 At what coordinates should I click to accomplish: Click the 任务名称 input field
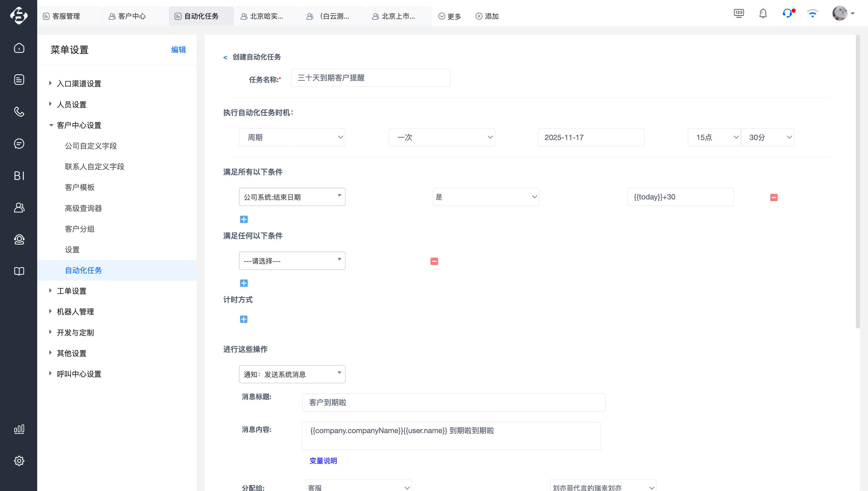coord(370,78)
